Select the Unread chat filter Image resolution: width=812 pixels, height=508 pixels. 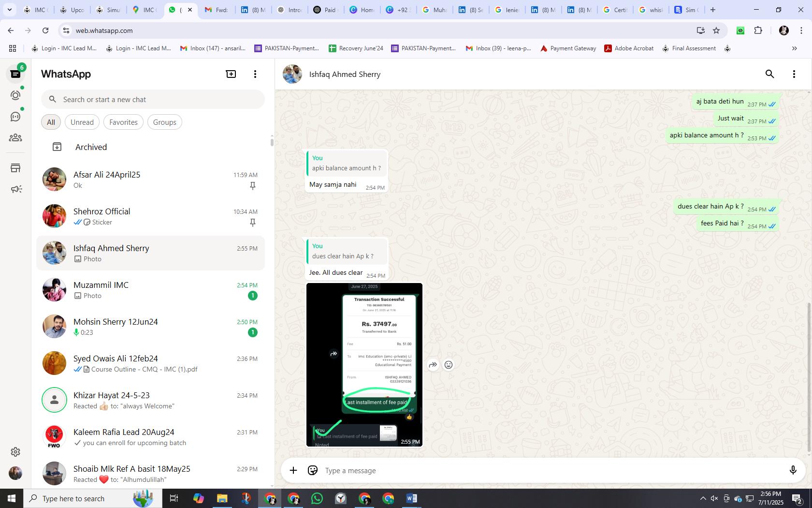(82, 122)
